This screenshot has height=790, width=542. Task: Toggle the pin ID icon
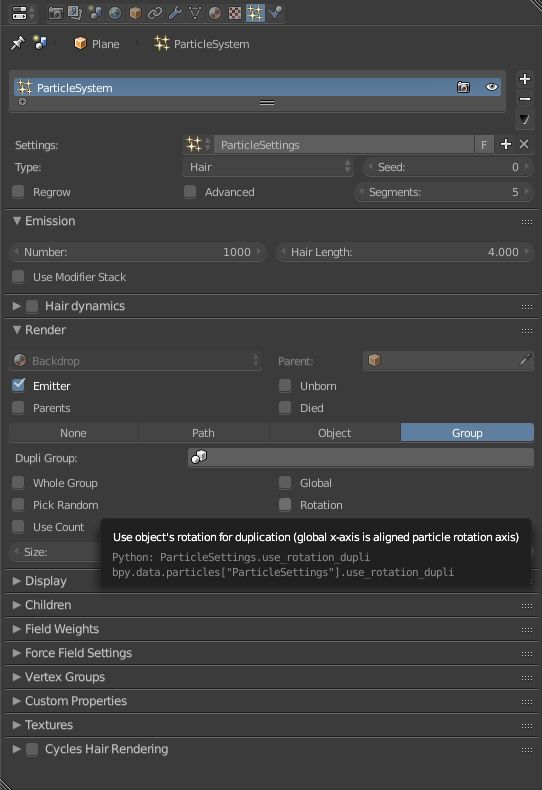click(x=18, y=43)
